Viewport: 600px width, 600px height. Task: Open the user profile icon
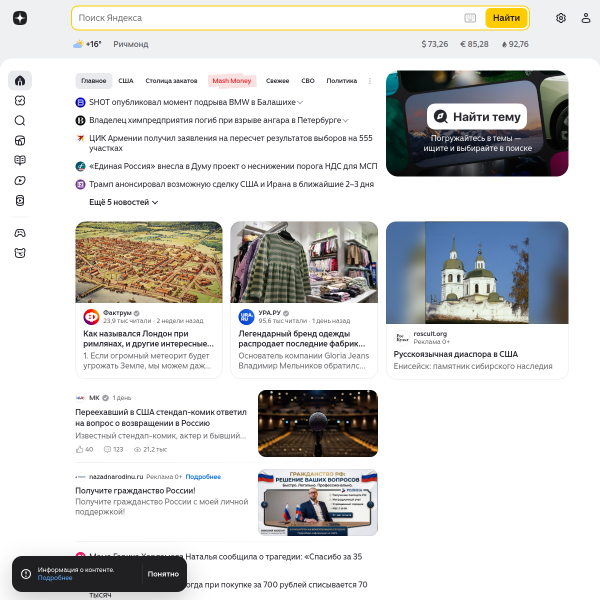[586, 18]
